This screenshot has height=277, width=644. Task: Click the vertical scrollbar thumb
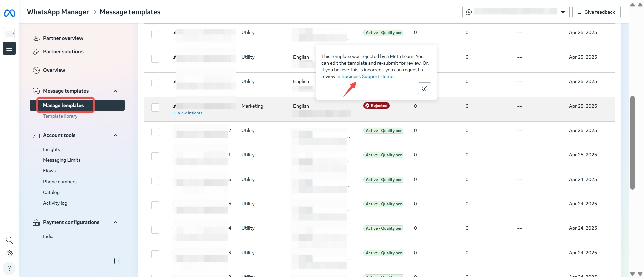pyautogui.click(x=632, y=143)
